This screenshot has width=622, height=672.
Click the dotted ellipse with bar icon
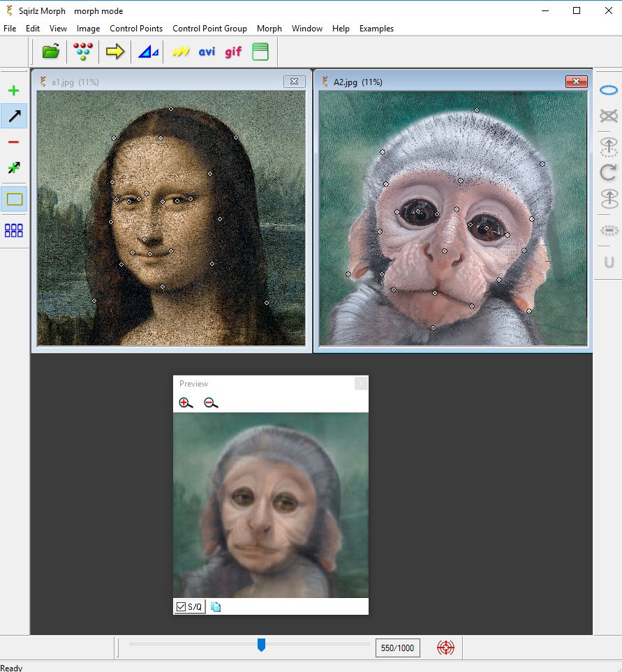(x=609, y=230)
